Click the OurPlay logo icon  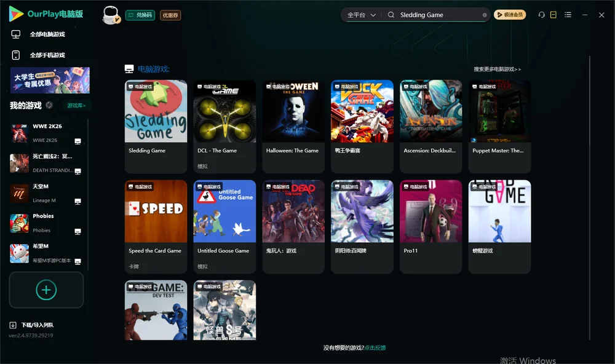(16, 14)
